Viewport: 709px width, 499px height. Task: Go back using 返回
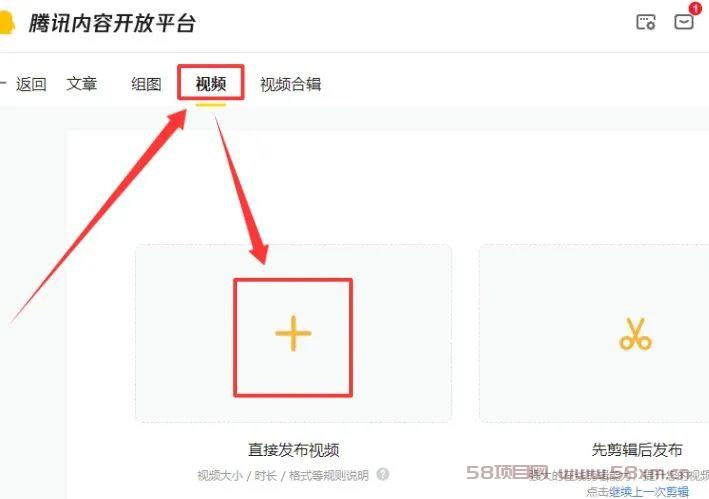coord(31,84)
